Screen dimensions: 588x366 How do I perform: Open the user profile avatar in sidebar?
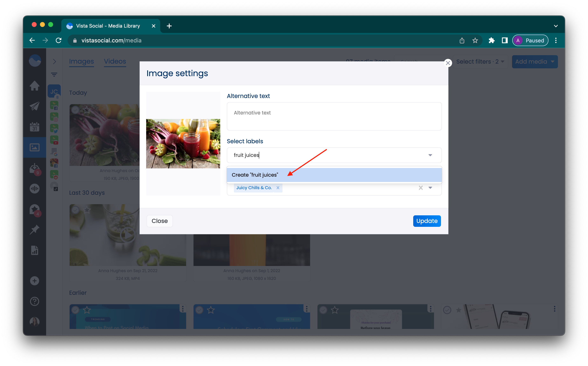(x=35, y=322)
